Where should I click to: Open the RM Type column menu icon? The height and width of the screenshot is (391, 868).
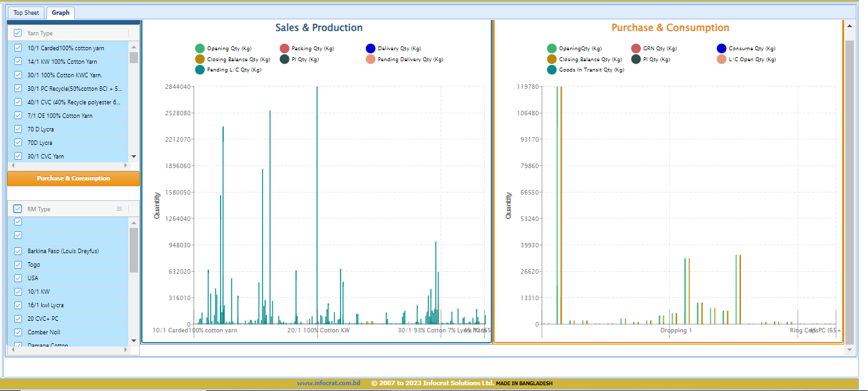pyautogui.click(x=119, y=209)
